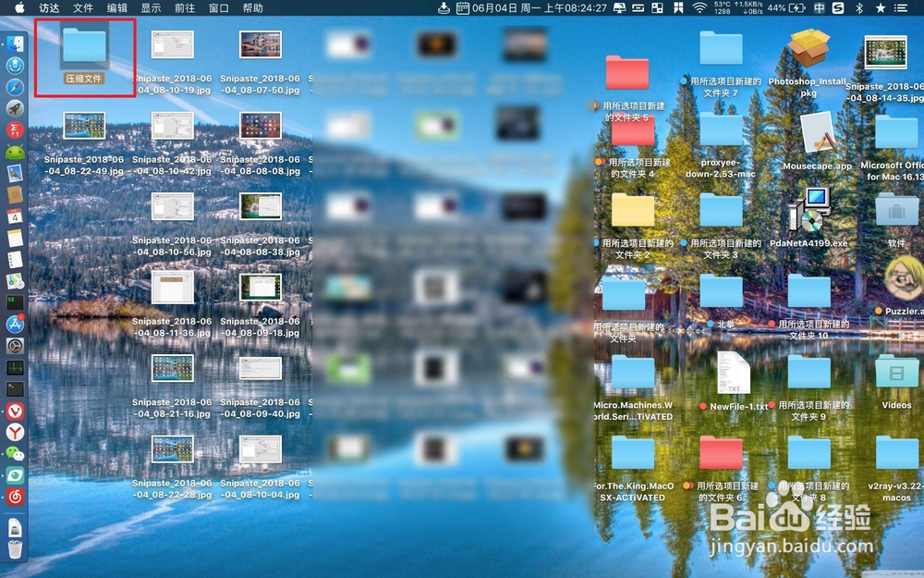Click the Bluetooth menu bar icon

point(859,7)
